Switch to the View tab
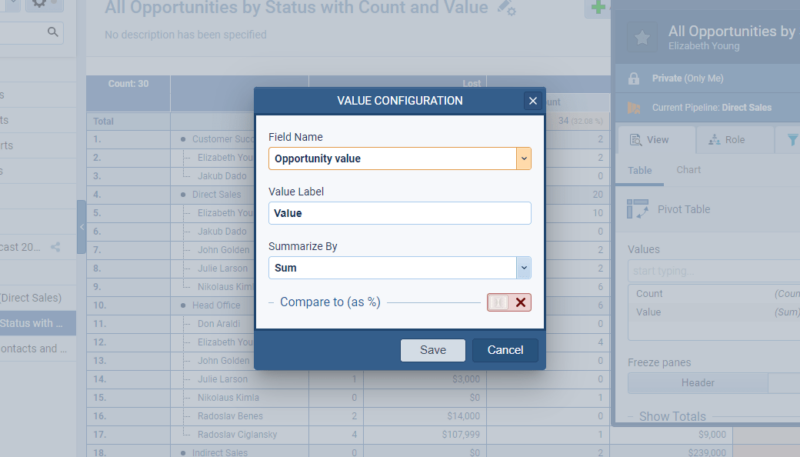This screenshot has width=800, height=457. tap(657, 140)
